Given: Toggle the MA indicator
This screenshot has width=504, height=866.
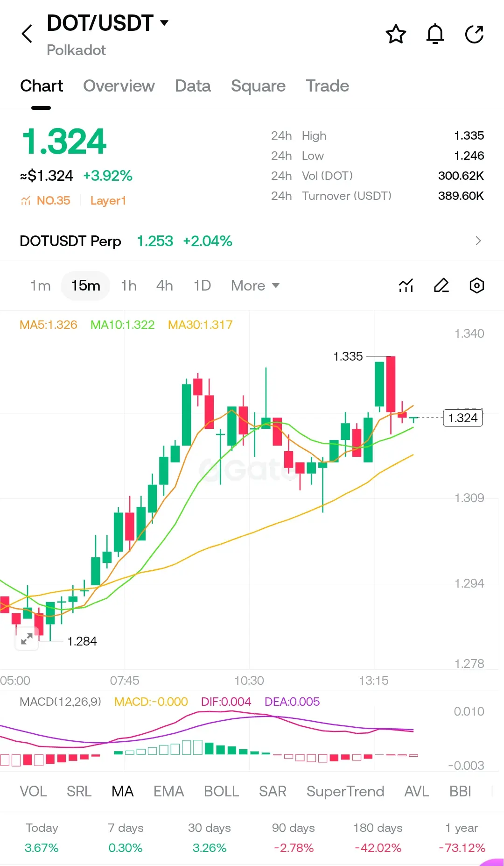Looking at the screenshot, I should click(123, 791).
